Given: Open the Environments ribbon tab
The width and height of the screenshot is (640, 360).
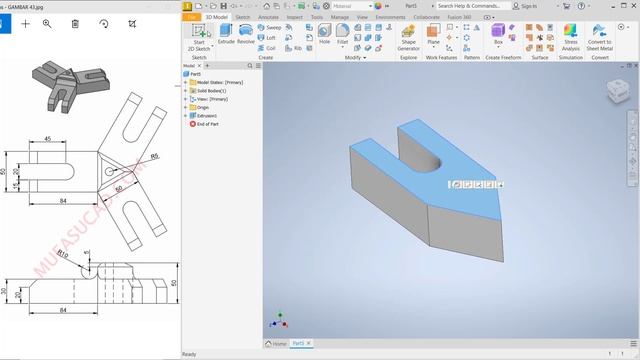Looking at the screenshot, I should point(390,17).
